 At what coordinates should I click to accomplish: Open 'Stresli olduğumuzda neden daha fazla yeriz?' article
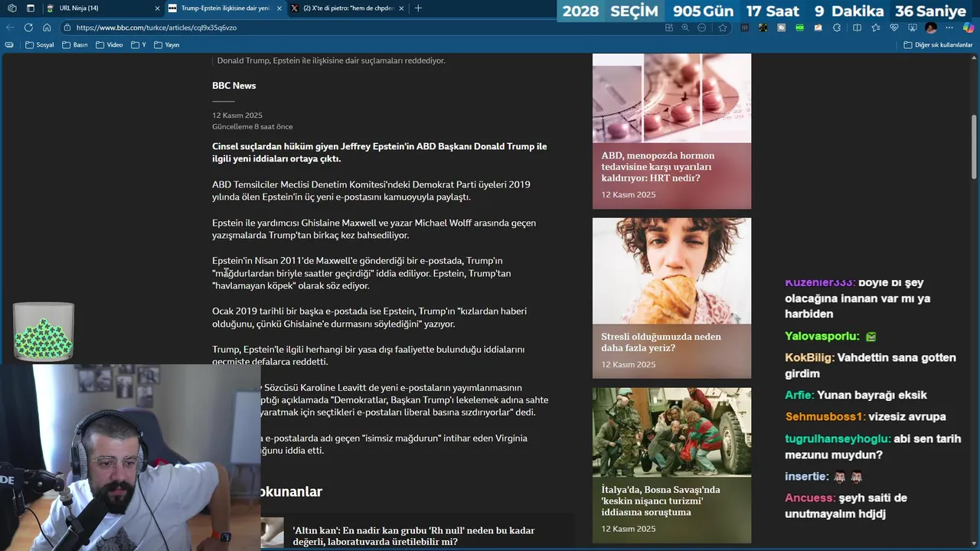(x=661, y=342)
